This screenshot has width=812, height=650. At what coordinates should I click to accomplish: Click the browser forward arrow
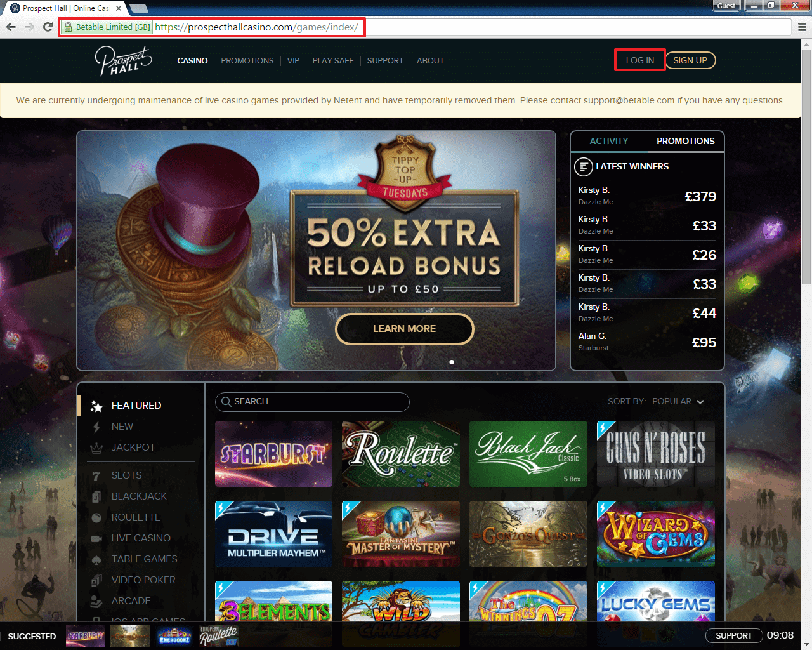pos(29,27)
